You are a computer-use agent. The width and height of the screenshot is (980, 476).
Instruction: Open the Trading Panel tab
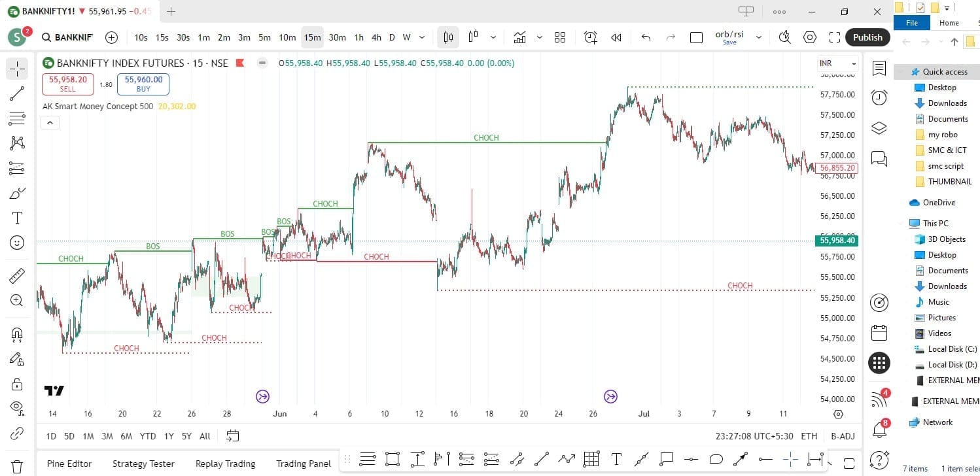pyautogui.click(x=303, y=464)
